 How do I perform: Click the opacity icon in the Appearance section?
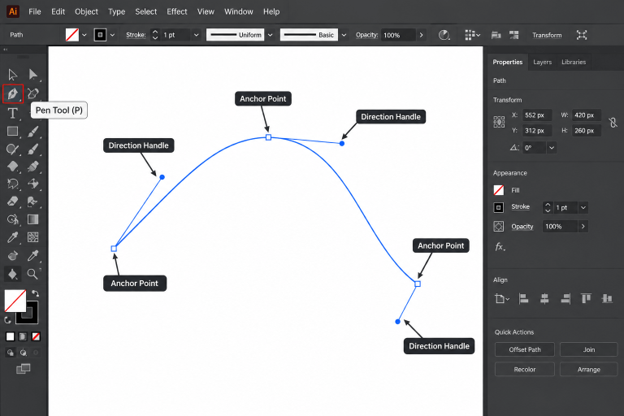point(499,227)
